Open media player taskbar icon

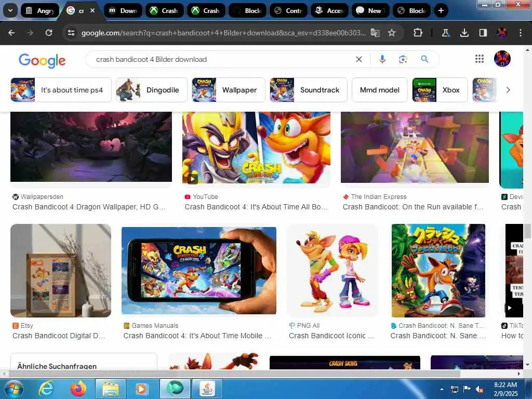(x=142, y=389)
